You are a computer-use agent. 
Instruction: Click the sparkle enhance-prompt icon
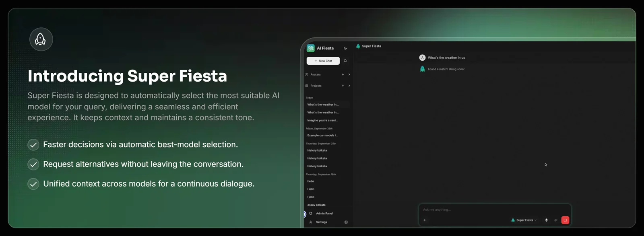coord(556,220)
